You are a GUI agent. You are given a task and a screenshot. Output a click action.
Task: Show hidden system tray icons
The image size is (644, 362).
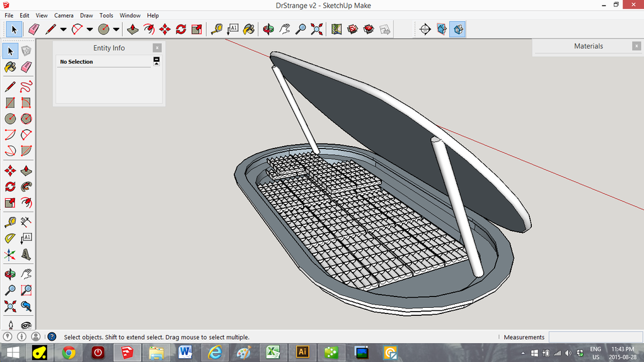(523, 353)
